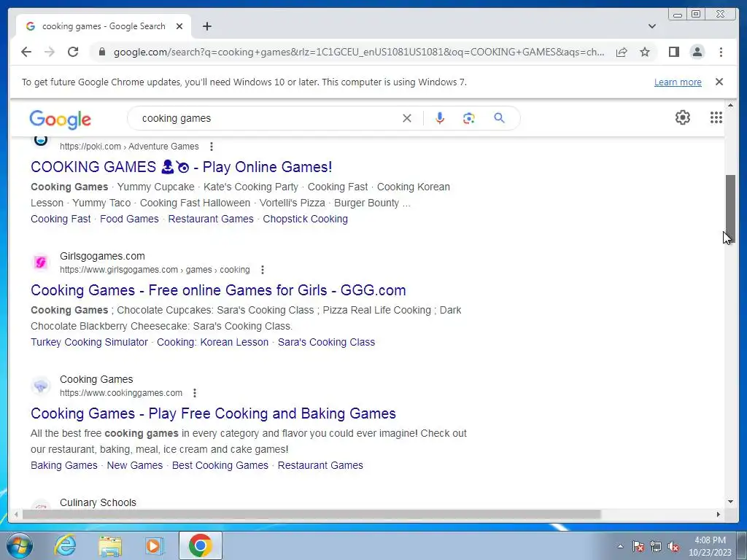Screen dimensions: 747x560
Task: Click the scroll up arrow
Action: [x=730, y=105]
